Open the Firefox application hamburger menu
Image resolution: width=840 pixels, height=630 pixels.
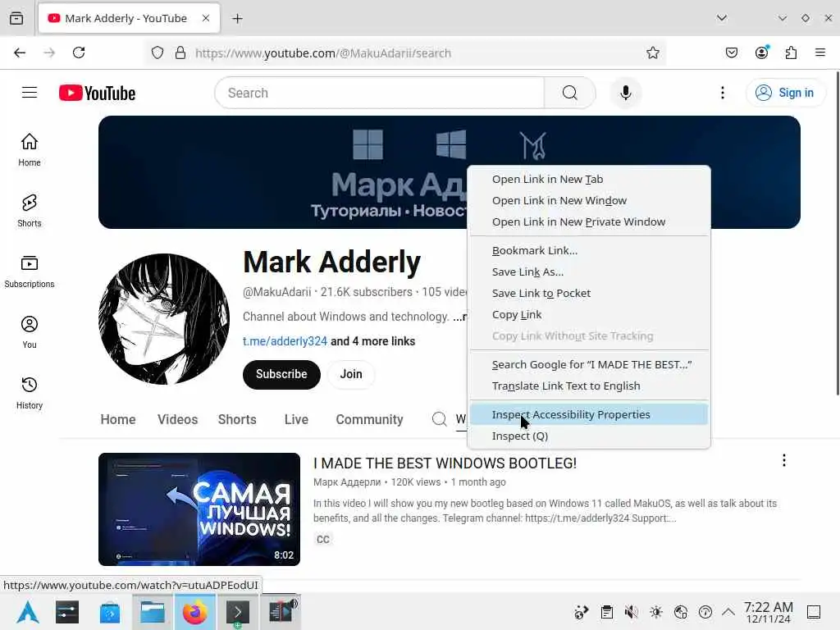tap(820, 52)
